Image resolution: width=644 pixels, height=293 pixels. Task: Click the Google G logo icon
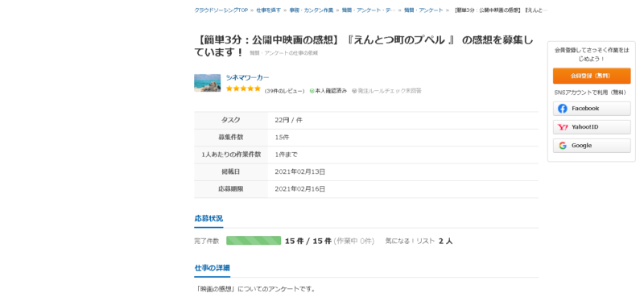pos(563,146)
